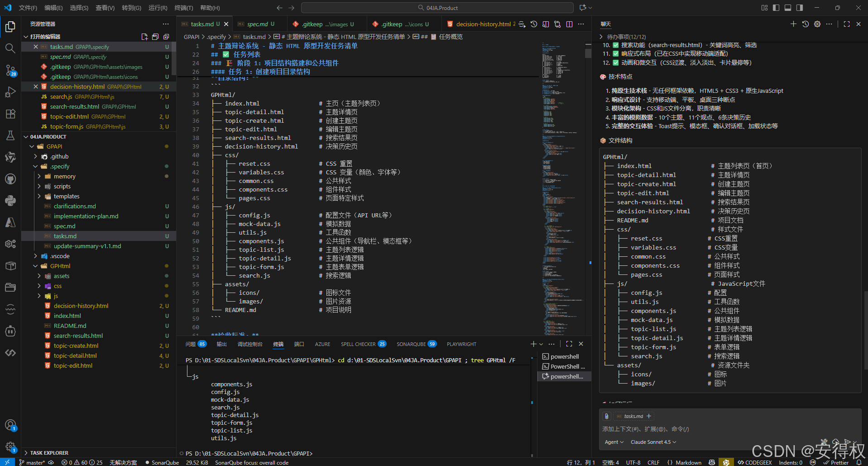Open the Search view in activity bar

click(x=10, y=48)
